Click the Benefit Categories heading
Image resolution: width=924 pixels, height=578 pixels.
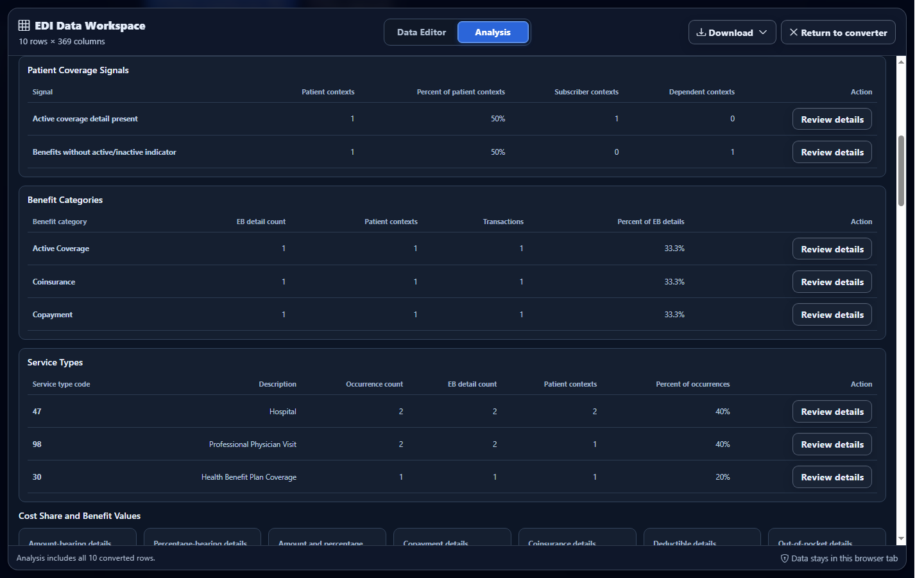[x=65, y=200]
